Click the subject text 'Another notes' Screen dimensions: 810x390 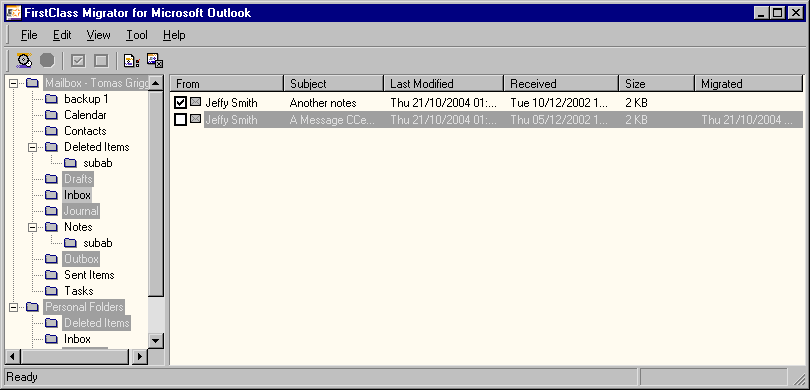(323, 103)
